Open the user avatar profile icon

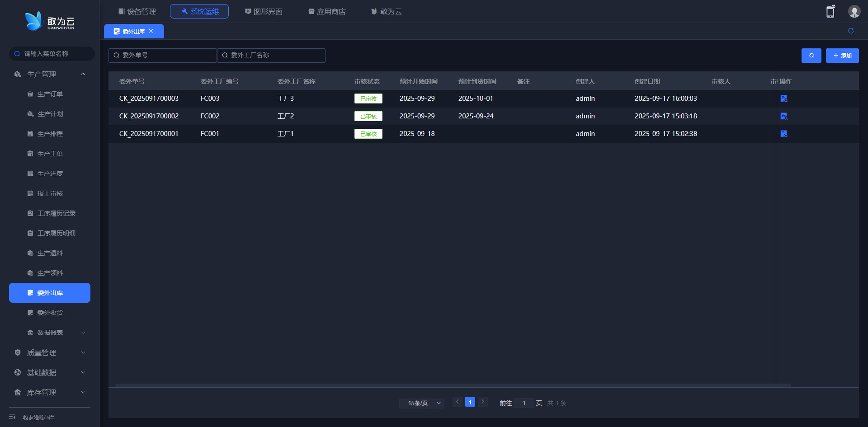point(854,11)
